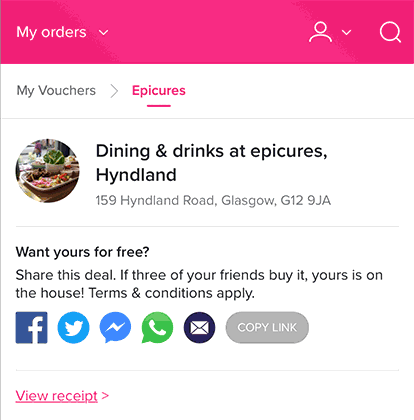Open the My orders menu label
Image resolution: width=414 pixels, height=420 pixels.
(x=51, y=32)
